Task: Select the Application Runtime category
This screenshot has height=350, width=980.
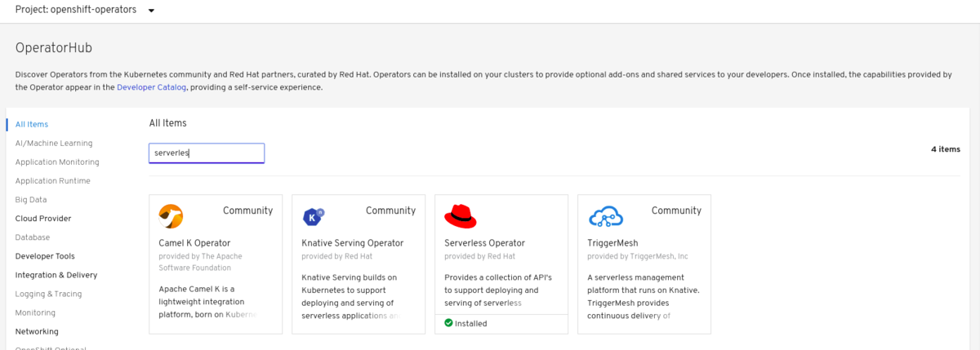Action: coord(53,180)
